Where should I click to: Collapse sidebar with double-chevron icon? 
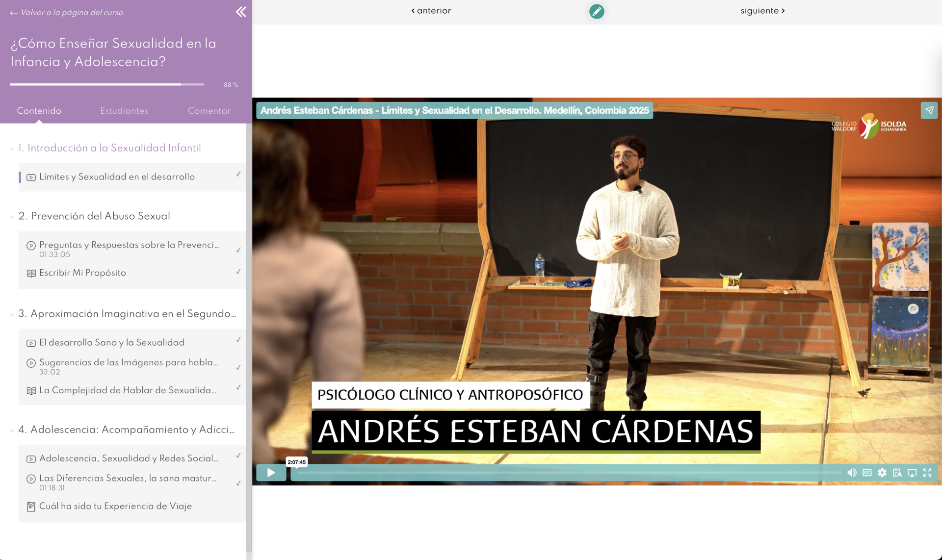(241, 12)
